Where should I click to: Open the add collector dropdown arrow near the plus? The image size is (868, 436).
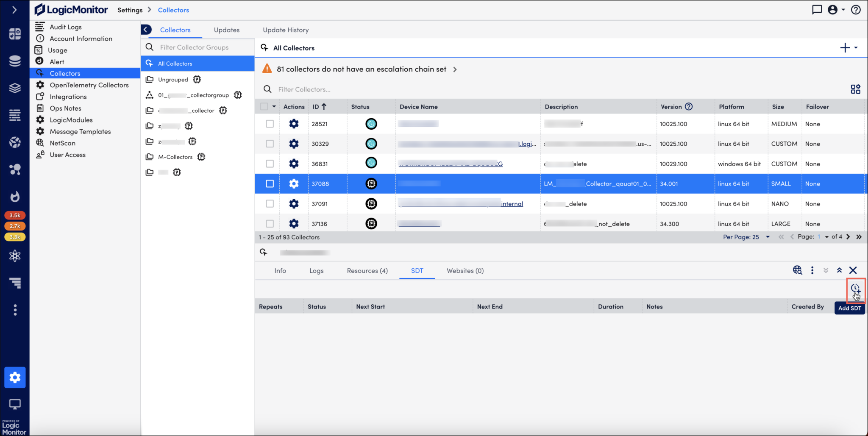click(x=856, y=47)
